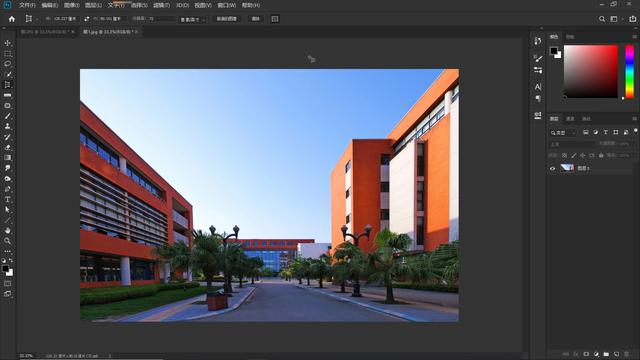The image size is (640, 360).
Task: Pick the Hand tool
Action: (x=7, y=230)
